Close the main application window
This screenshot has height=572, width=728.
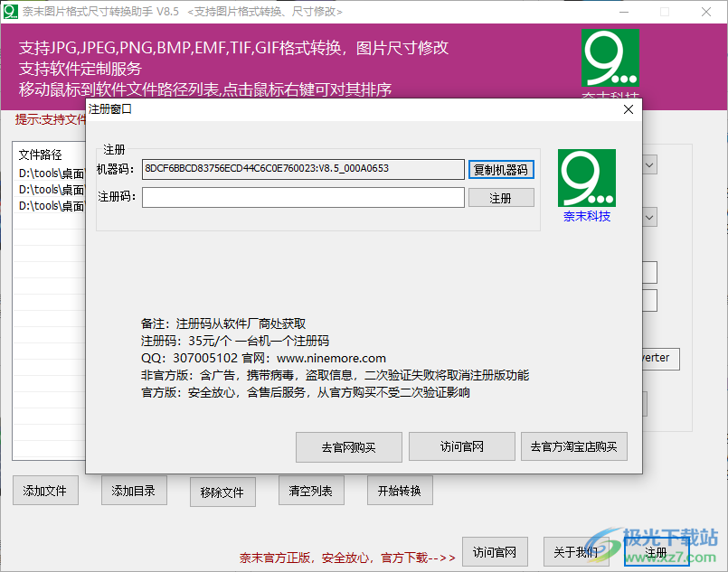click(706, 12)
